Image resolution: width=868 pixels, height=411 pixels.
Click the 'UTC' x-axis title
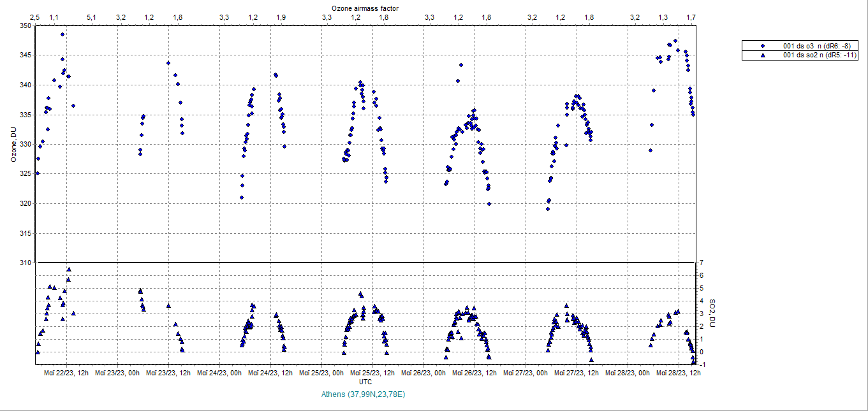pos(365,382)
